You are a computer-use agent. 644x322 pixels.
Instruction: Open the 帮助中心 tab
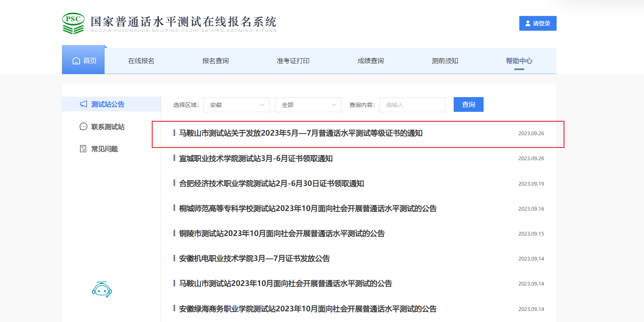click(519, 61)
